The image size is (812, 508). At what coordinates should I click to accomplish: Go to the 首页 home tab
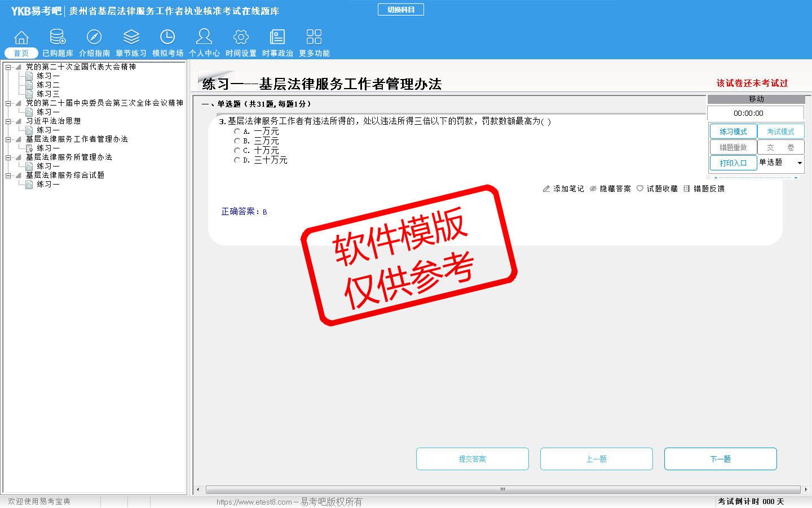(21, 53)
